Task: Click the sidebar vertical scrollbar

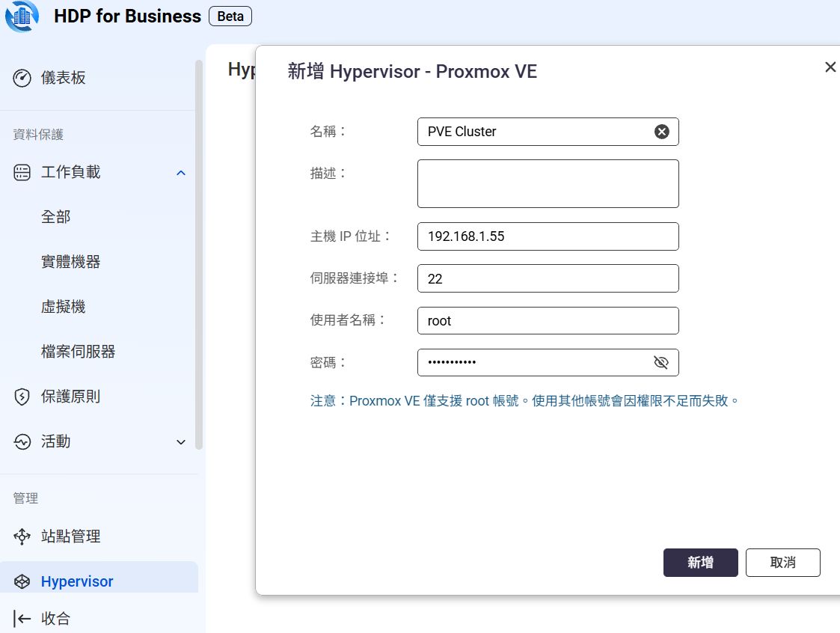Action: pos(199,254)
